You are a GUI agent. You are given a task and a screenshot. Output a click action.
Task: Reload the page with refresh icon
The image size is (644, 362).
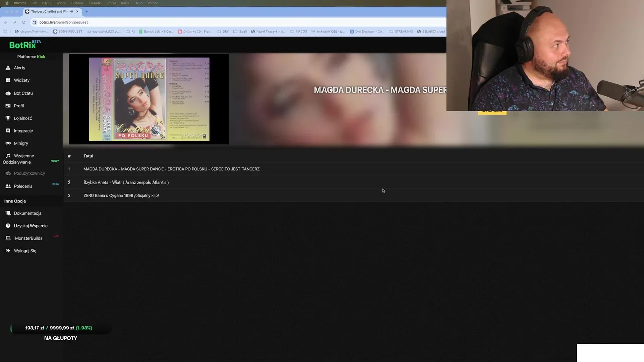pos(23,22)
